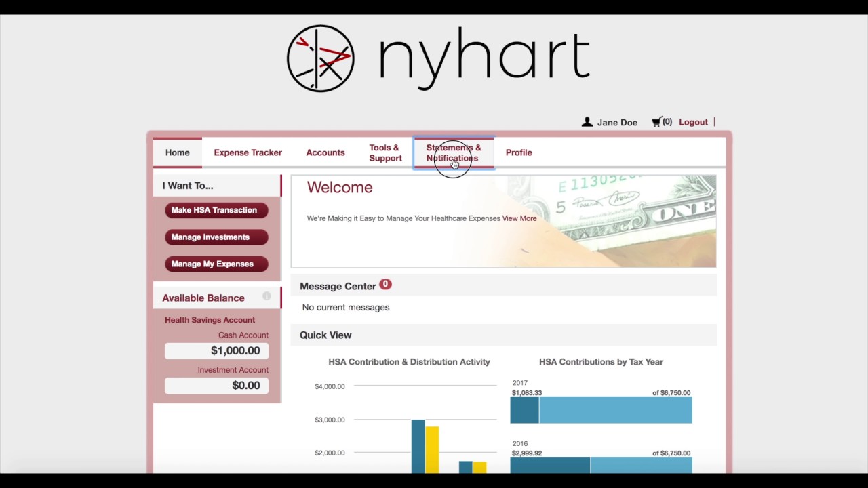Click the Quick View heading
Viewport: 868px width, 488px height.
tap(325, 335)
